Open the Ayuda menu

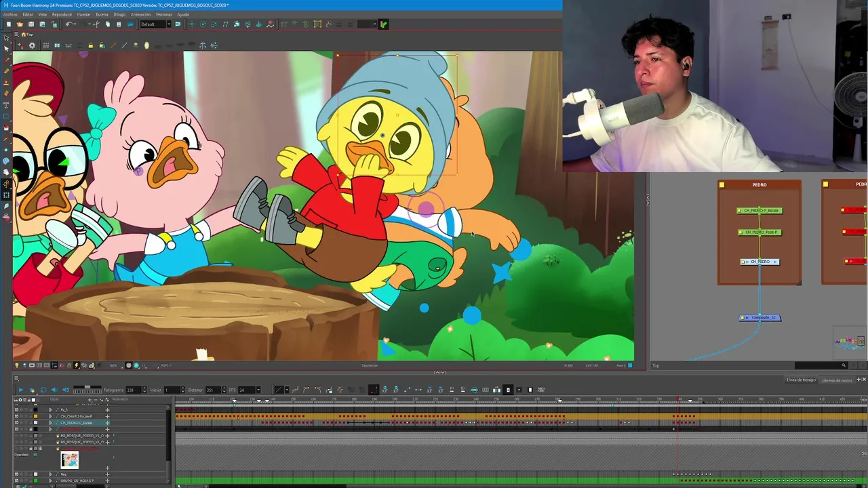(183, 14)
